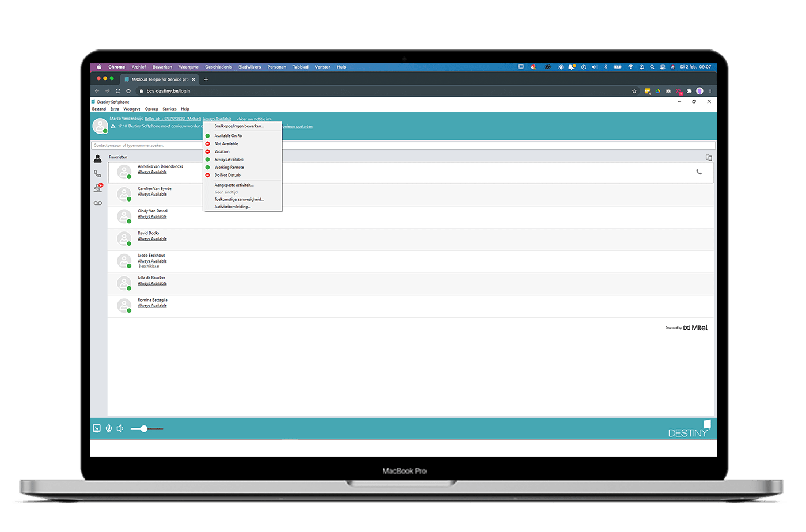Image resolution: width=806 pixels, height=532 pixels.
Task: Open the softphone Help menu
Action: pyautogui.click(x=185, y=109)
